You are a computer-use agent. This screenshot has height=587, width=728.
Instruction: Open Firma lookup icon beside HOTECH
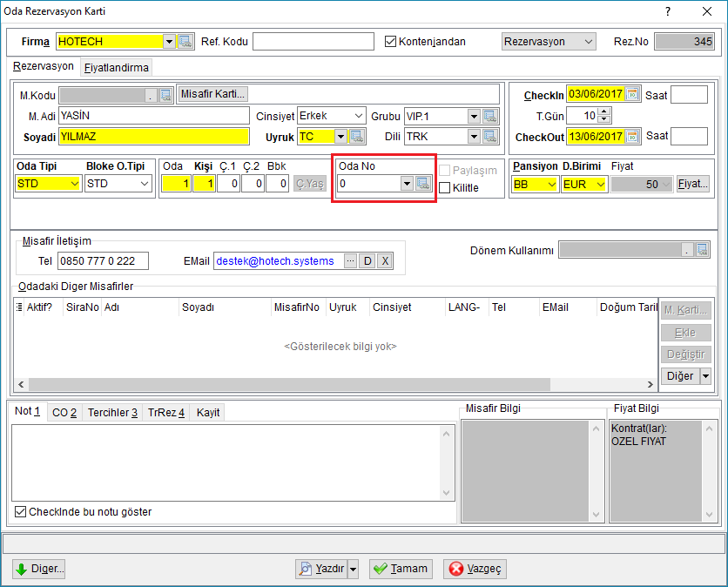[185, 41]
